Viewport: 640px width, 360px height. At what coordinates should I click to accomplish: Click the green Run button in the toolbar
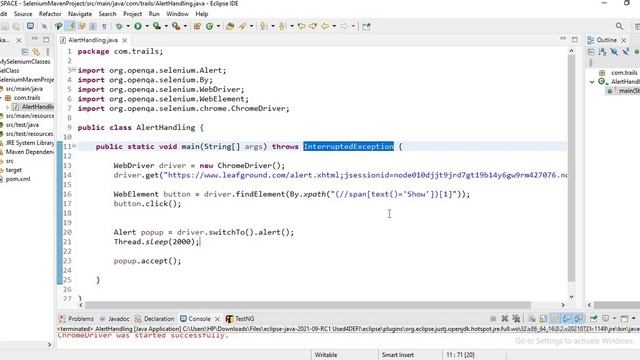[138, 26]
